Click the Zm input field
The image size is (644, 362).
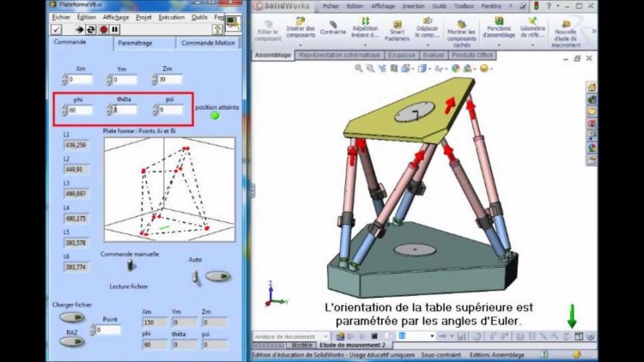pos(170,79)
